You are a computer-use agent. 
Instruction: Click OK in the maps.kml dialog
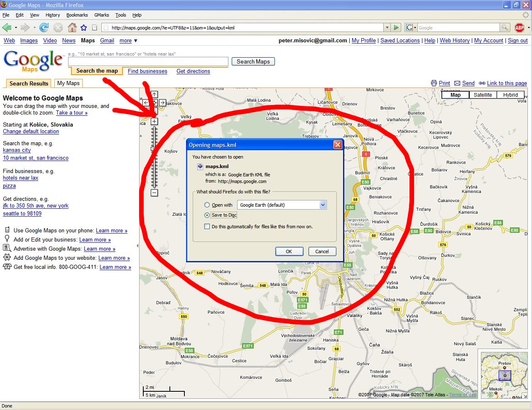coord(289,251)
